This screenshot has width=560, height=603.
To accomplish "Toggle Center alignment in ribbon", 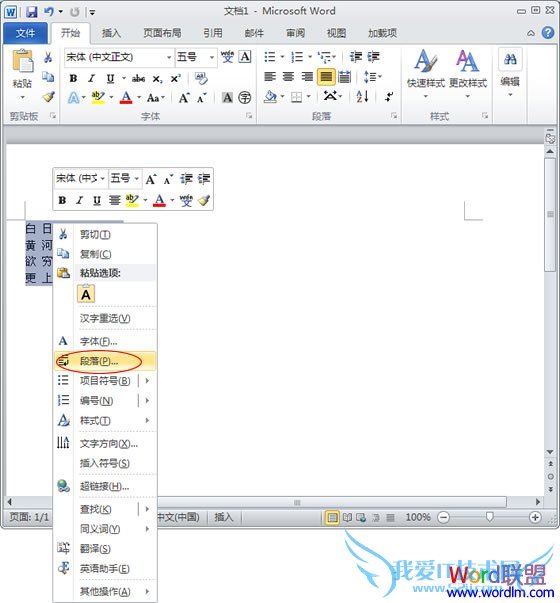I will pos(288,77).
